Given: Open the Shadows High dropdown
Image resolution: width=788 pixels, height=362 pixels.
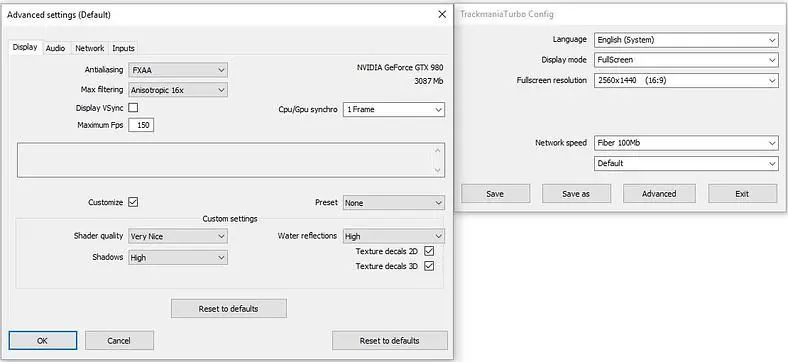Looking at the screenshot, I should (x=178, y=257).
